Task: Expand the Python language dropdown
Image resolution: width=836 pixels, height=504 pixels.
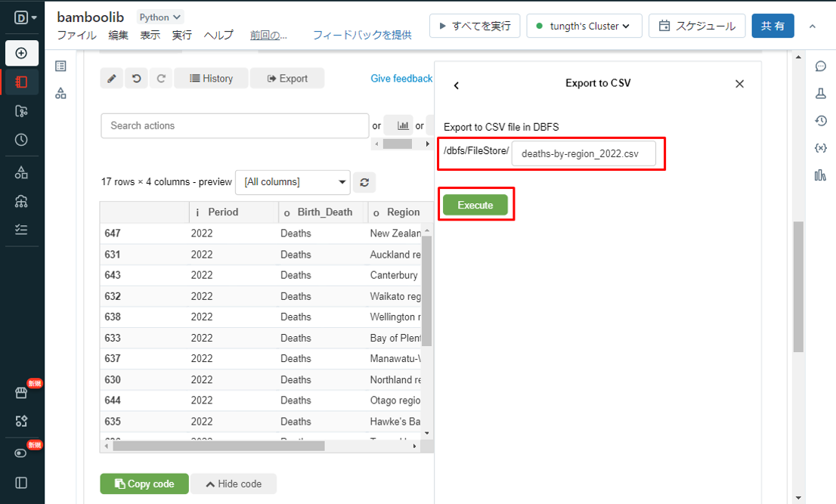Action: tap(159, 17)
